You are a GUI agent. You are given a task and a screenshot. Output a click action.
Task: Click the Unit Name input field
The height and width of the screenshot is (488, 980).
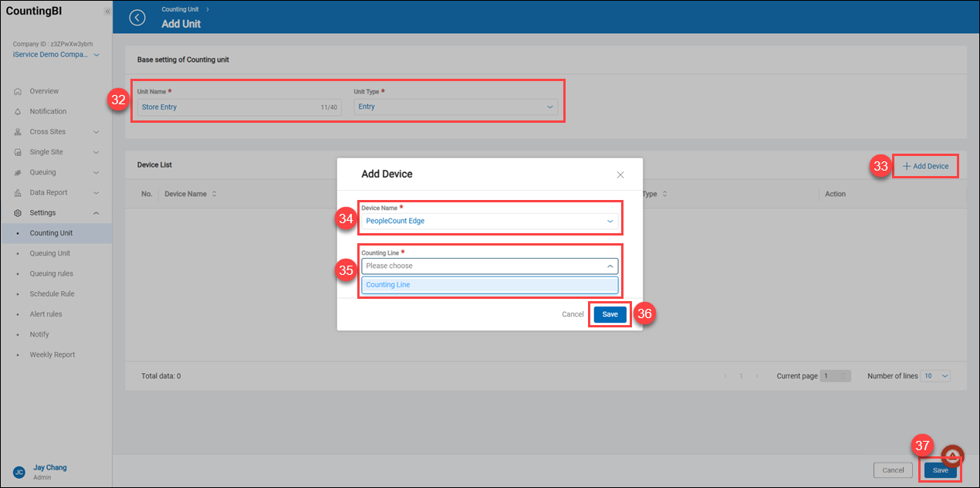[x=228, y=107]
